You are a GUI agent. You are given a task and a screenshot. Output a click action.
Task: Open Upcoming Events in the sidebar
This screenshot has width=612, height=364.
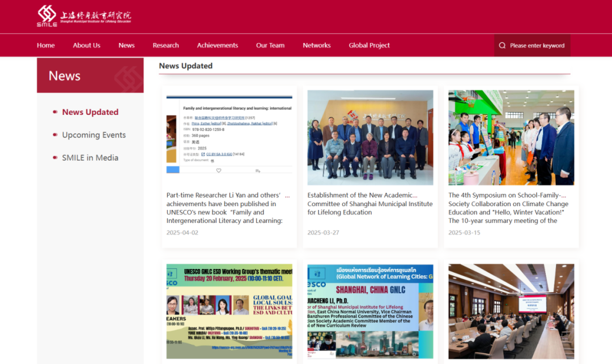(94, 135)
